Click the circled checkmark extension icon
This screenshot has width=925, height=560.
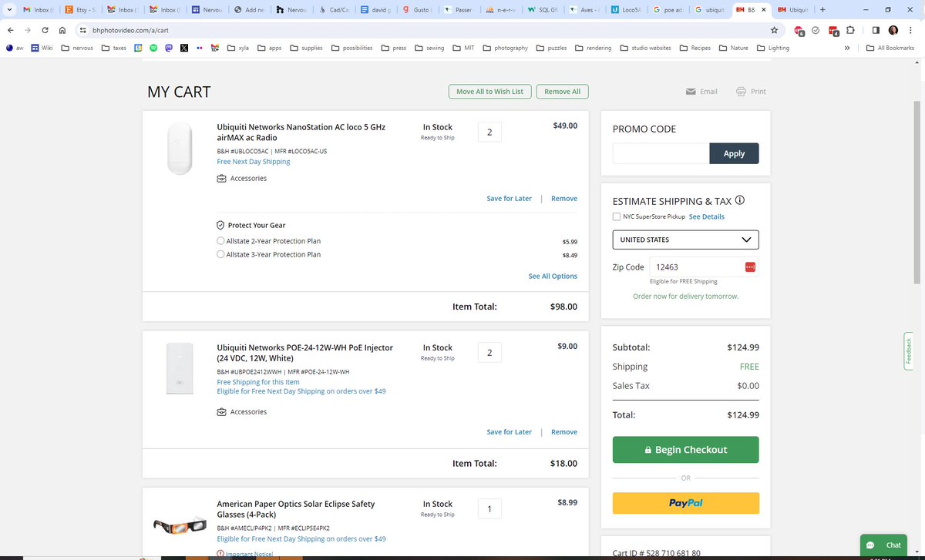[x=816, y=30]
